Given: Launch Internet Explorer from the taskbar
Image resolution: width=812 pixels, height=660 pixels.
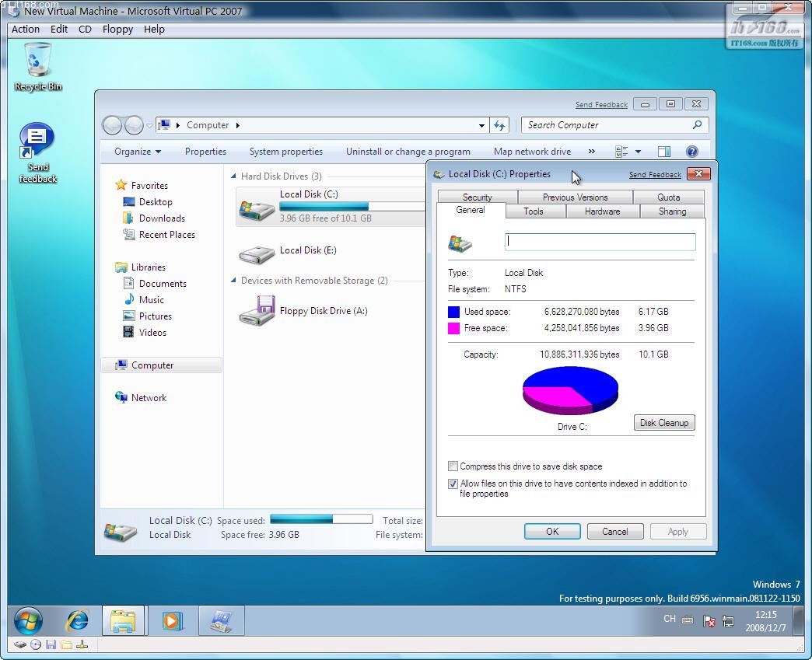Looking at the screenshot, I should point(78,620).
